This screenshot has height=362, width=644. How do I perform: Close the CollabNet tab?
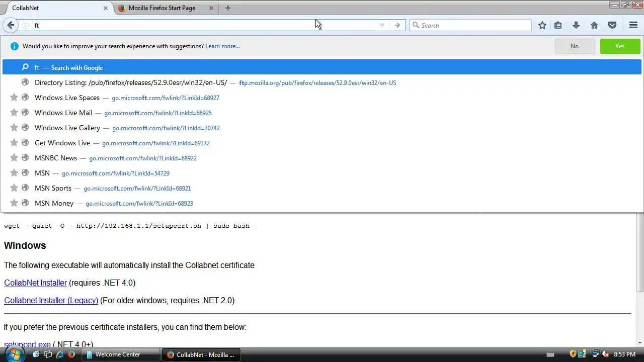pyautogui.click(x=106, y=8)
